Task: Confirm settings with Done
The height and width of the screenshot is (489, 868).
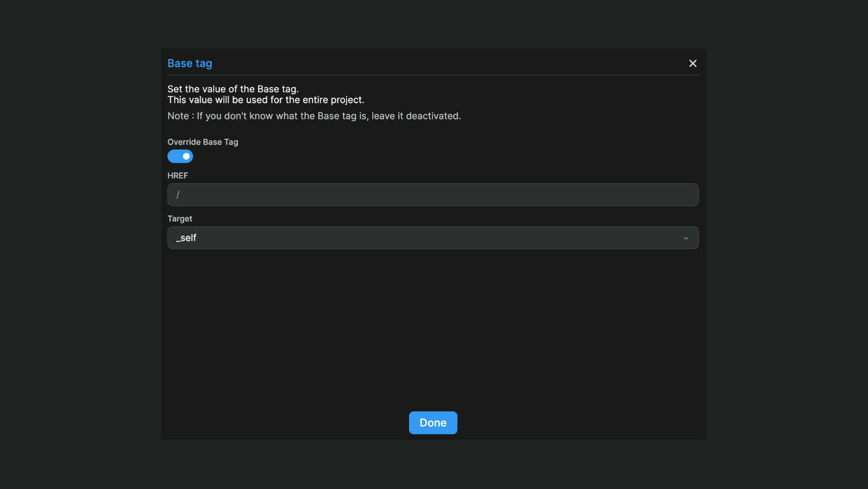Action: pos(432,422)
